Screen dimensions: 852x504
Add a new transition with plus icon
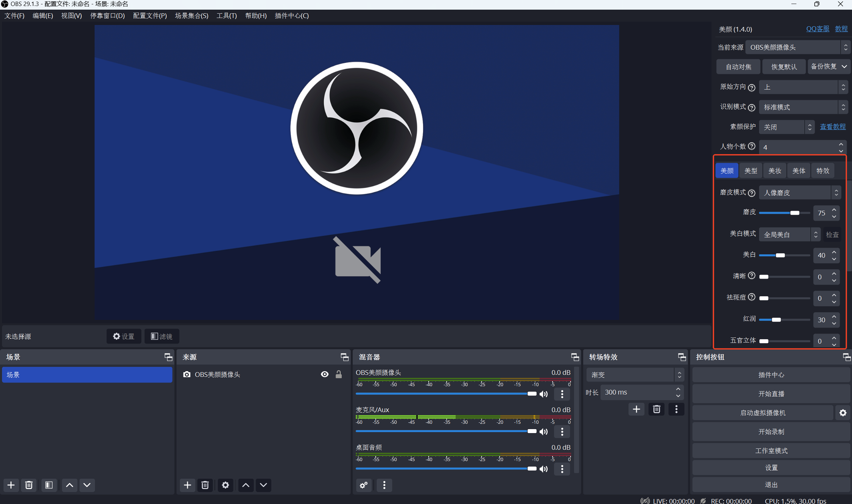coord(636,409)
